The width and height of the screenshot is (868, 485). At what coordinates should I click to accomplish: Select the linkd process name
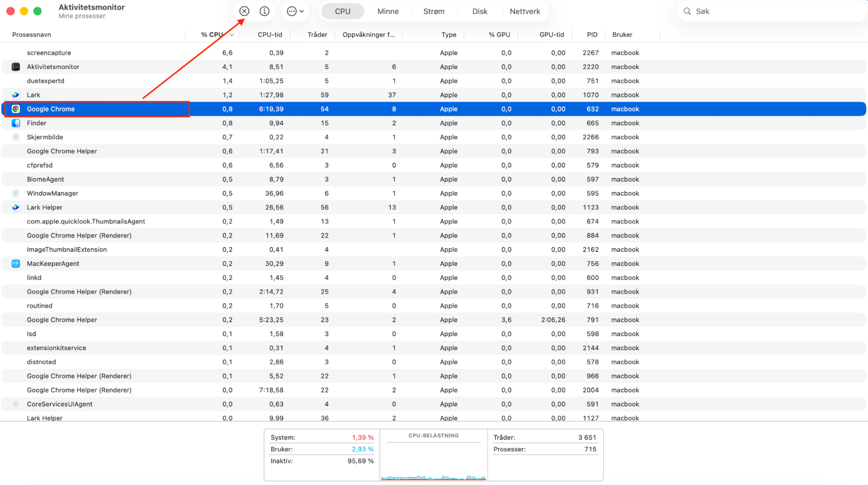pyautogui.click(x=34, y=278)
